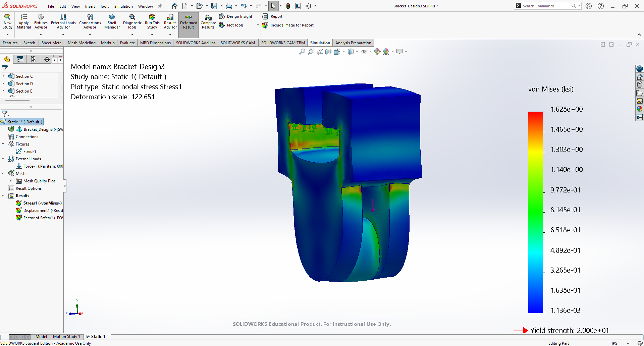Open the Options gear icon
Viewport: 644px width, 346px height.
[308, 6]
